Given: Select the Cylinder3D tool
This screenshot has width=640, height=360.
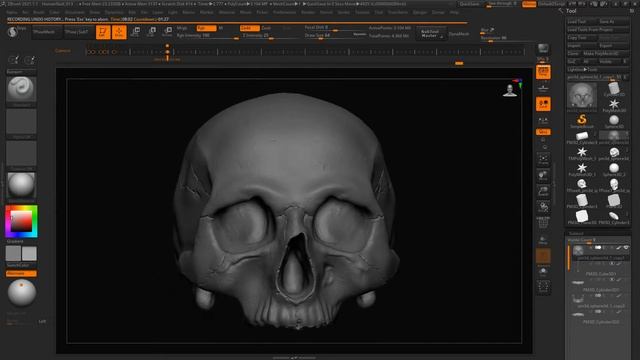Looking at the screenshot, I should click(613, 88).
